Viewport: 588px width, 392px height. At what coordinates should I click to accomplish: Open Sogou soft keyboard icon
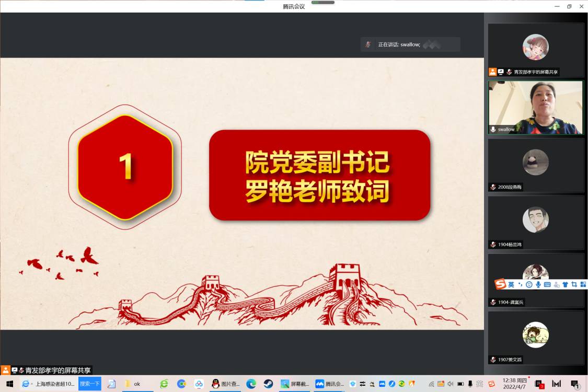(x=547, y=284)
